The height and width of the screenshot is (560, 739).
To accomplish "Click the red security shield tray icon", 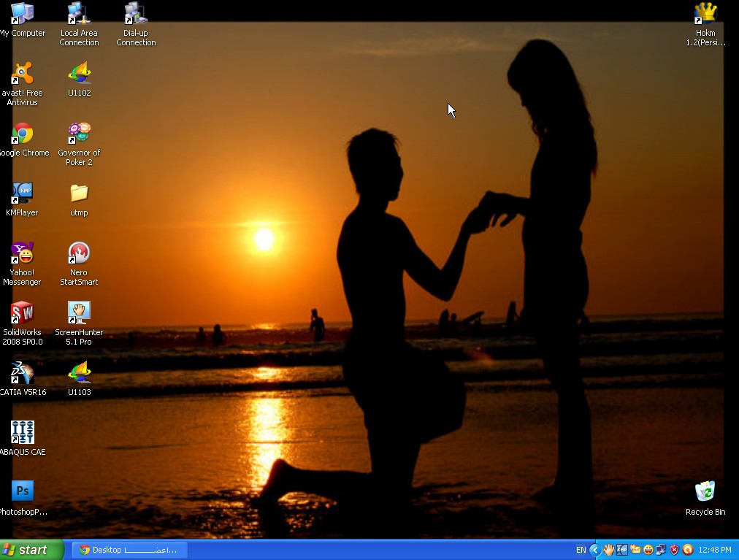I will [674, 550].
